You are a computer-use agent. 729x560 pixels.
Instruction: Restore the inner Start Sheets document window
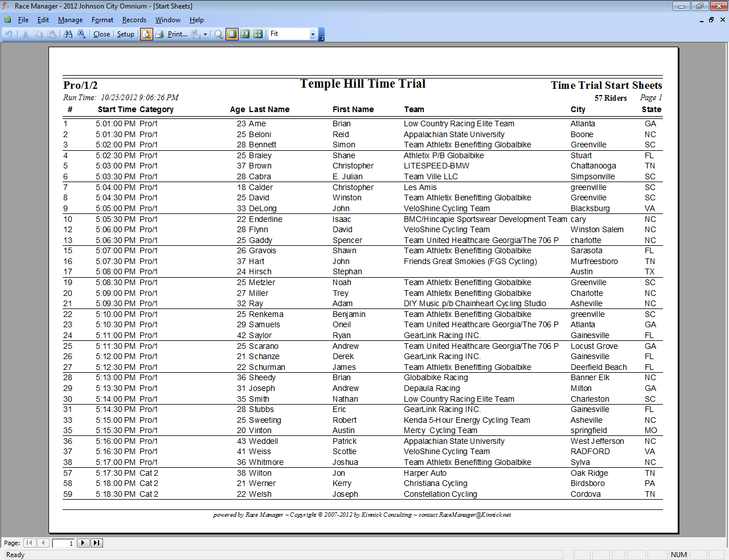(x=712, y=20)
